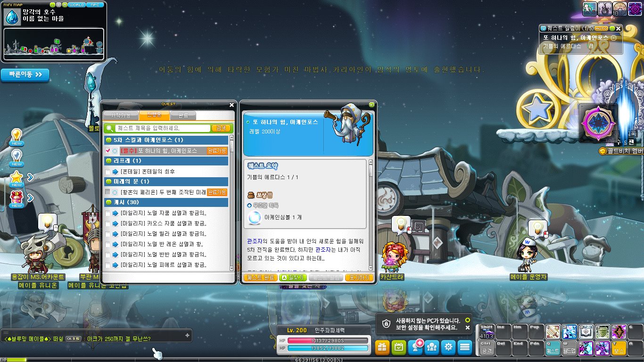Click the yellow lightbulb NEW notifier icon
644x362 pixels.
click(17, 137)
